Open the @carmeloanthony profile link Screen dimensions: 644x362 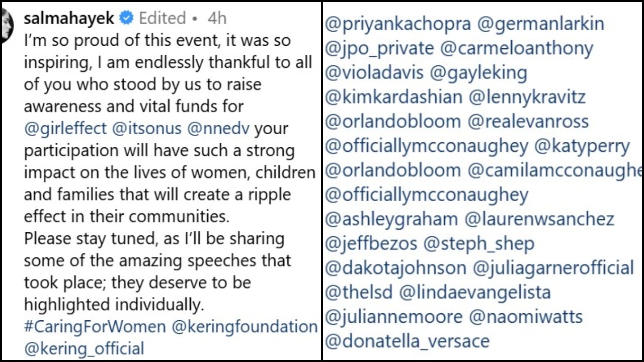517,49
